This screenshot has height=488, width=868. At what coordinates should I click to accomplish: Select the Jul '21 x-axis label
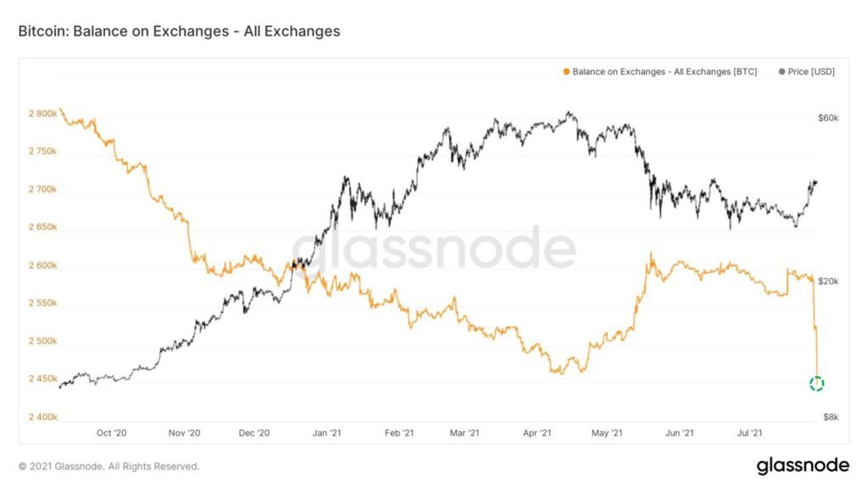(x=749, y=433)
